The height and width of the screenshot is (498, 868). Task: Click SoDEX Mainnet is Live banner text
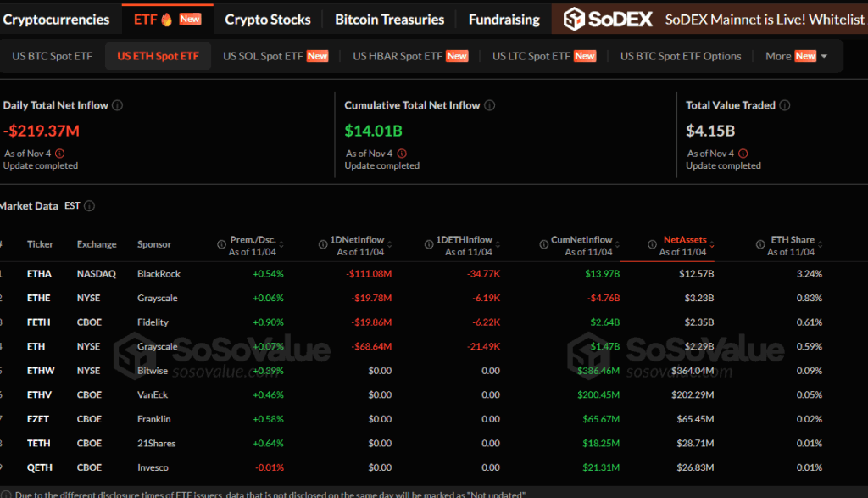(765, 19)
